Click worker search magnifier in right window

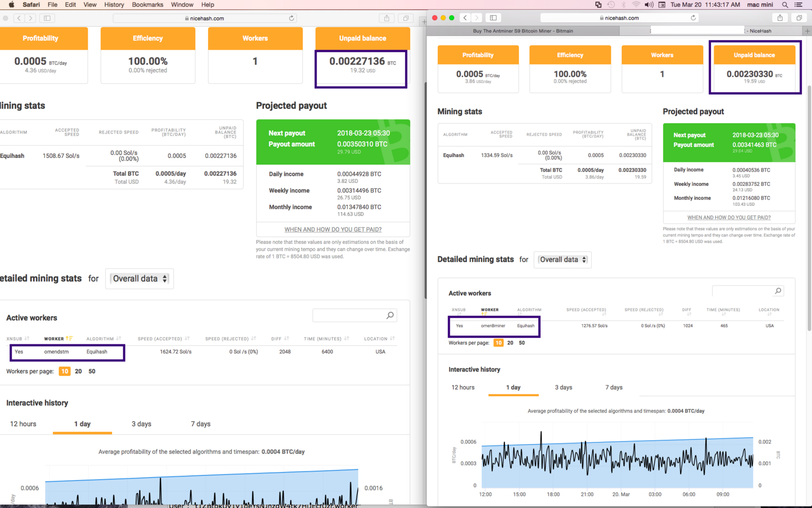pyautogui.click(x=778, y=291)
